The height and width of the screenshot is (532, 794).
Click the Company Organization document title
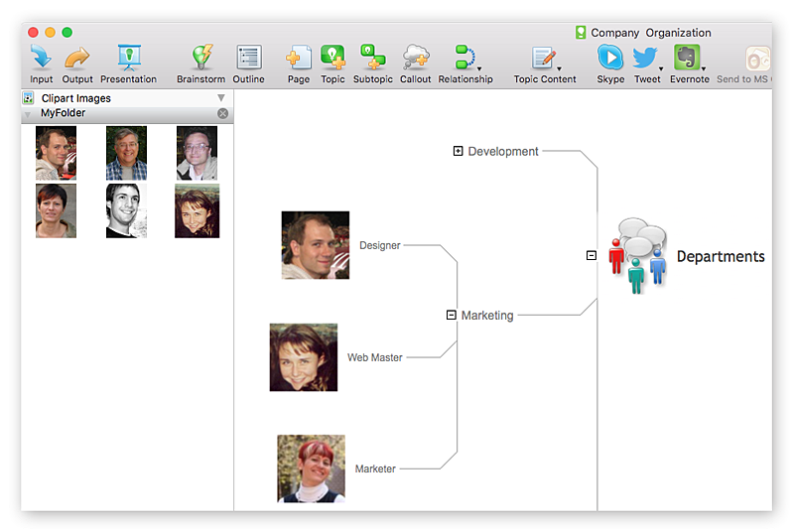651,33
